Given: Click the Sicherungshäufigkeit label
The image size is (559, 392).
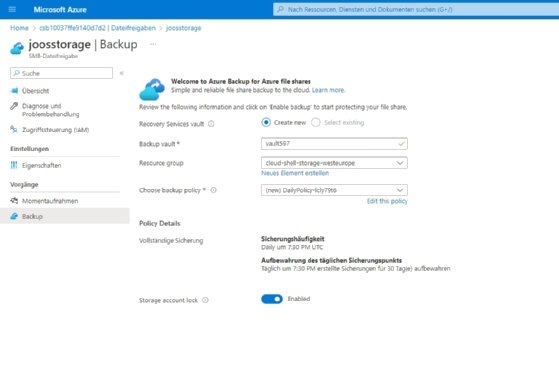Looking at the screenshot, I should point(293,239).
